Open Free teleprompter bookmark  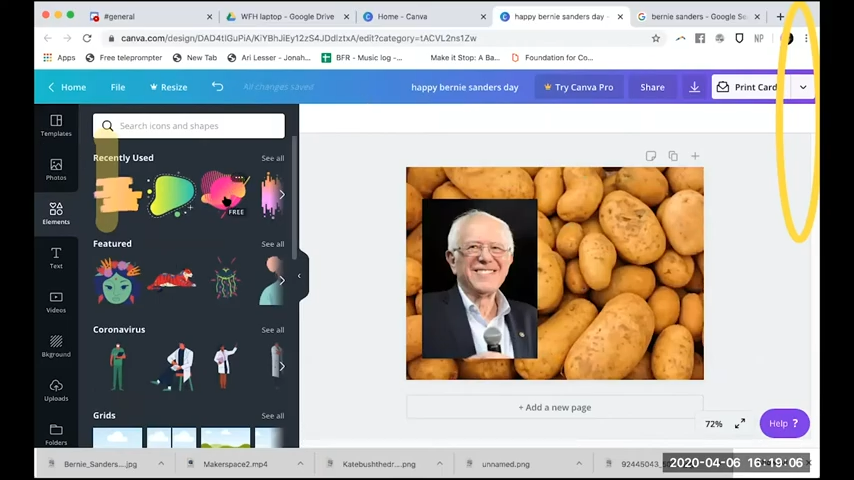(124, 57)
